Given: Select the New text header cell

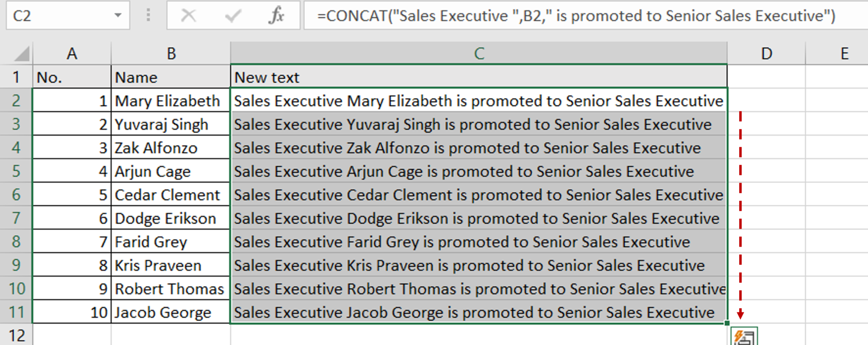Looking at the screenshot, I should pyautogui.click(x=479, y=77).
